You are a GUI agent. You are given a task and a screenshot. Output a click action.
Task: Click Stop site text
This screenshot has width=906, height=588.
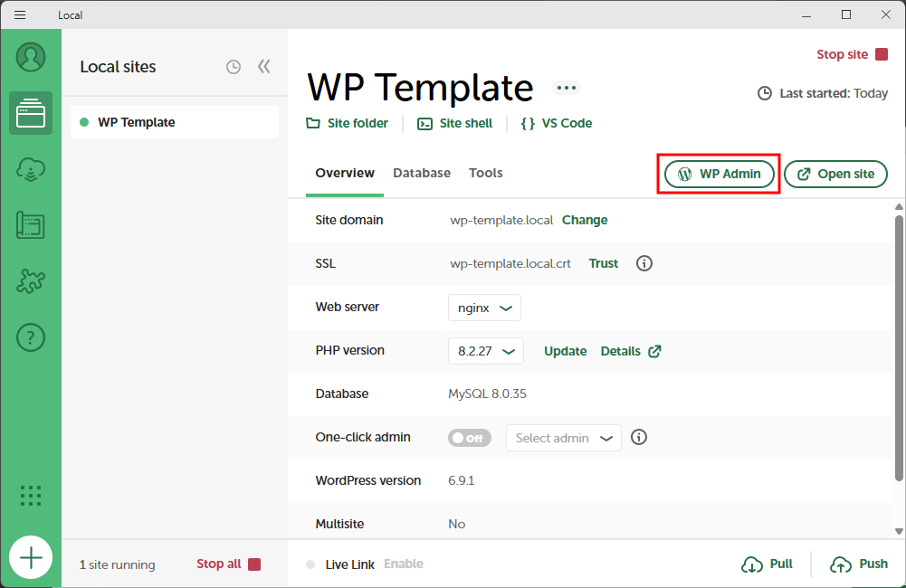click(842, 54)
